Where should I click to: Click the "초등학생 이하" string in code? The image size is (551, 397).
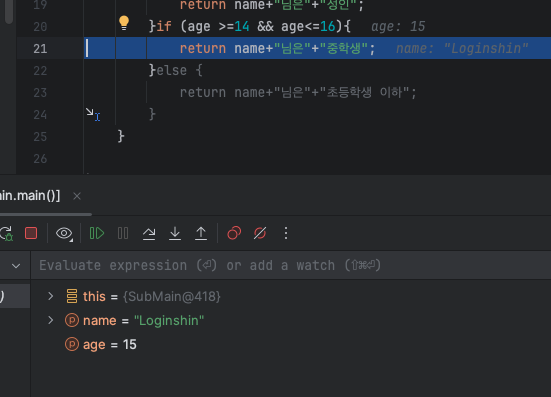(364, 92)
